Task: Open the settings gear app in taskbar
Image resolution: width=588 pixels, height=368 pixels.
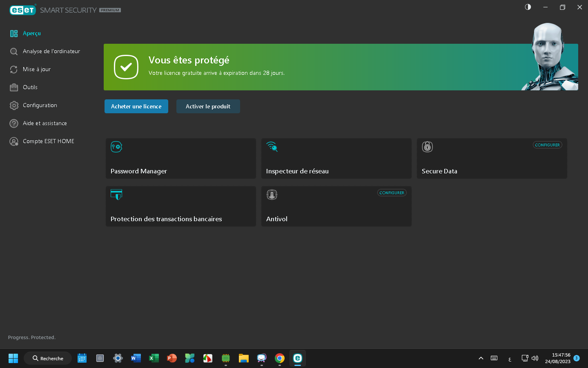Action: tap(118, 358)
